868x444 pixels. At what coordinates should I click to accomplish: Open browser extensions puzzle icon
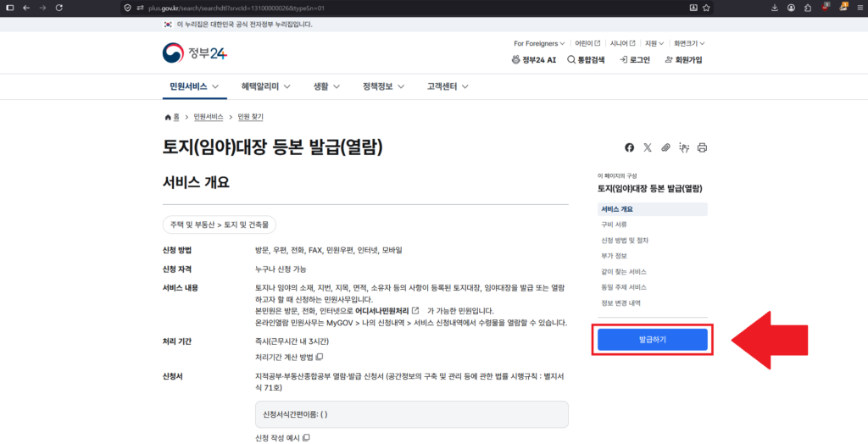pos(808,8)
